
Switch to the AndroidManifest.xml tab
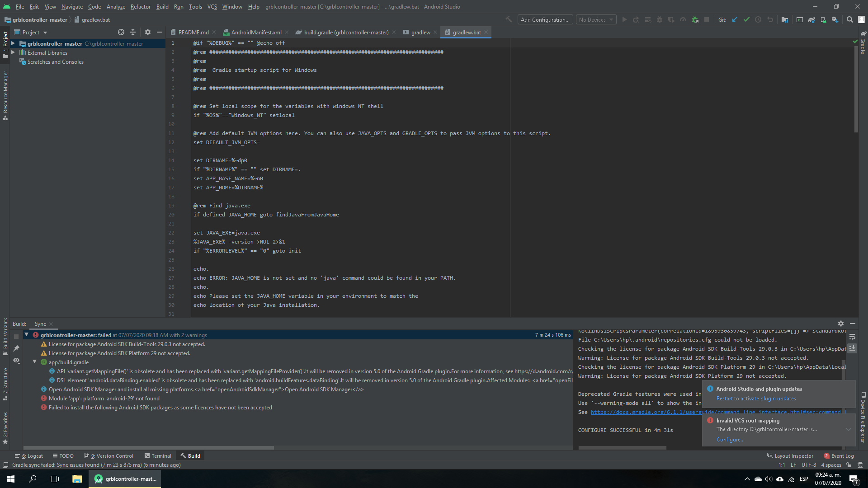[255, 32]
